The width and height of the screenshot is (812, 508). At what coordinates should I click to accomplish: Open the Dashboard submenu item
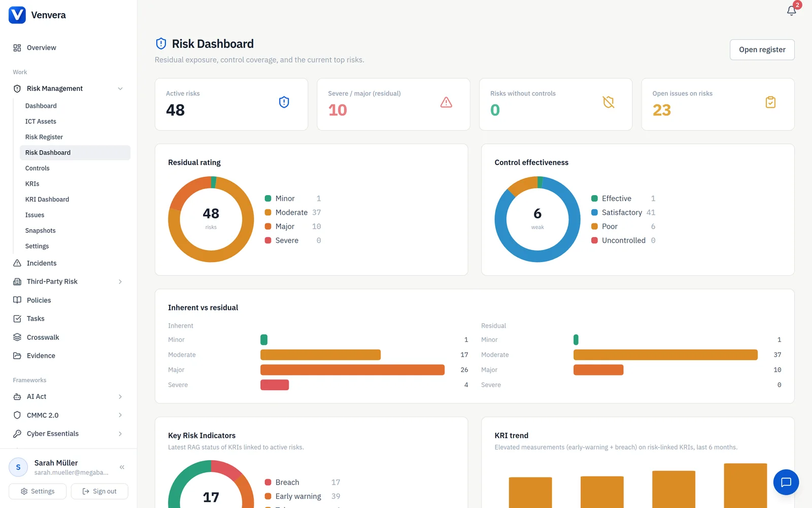(75, 106)
